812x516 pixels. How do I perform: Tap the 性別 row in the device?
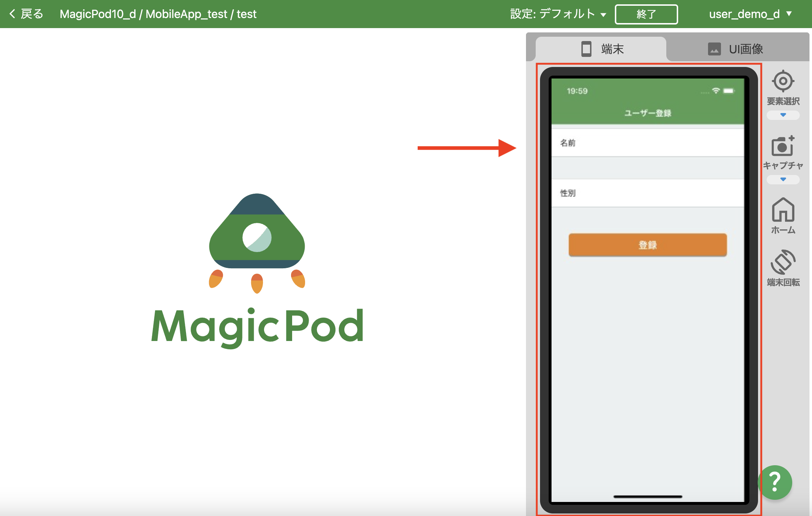[648, 193]
